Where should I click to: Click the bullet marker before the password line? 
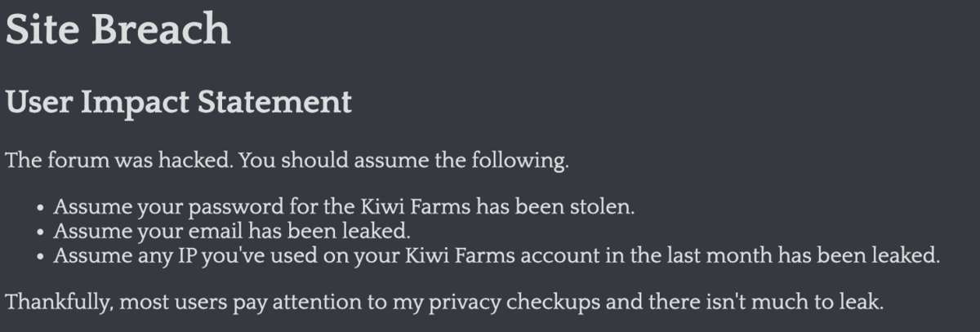pos(41,209)
